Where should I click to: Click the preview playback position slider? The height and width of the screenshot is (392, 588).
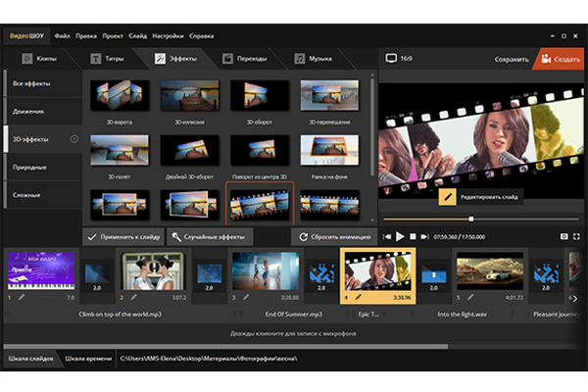[471, 219]
